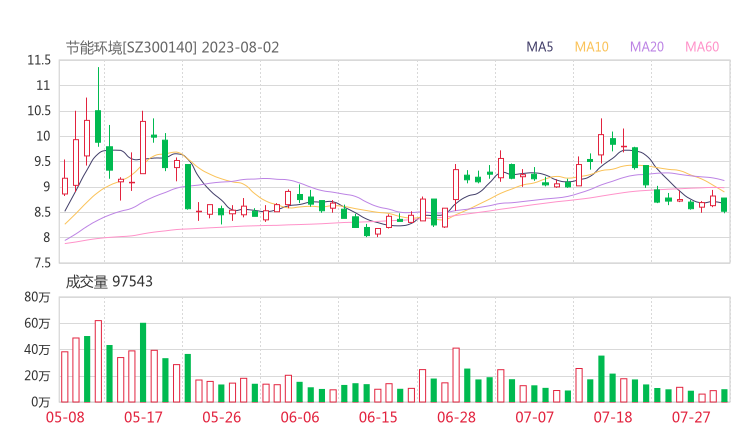Viewport: 740px width, 440px height.
Task: Click the tallest red volume bar above 60万
Action: click(98, 361)
